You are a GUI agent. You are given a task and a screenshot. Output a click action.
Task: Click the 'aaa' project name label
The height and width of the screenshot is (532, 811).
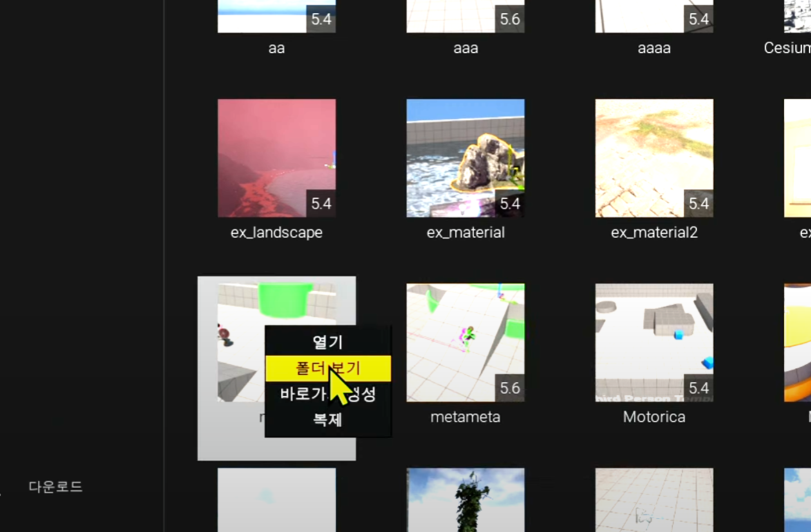point(466,48)
